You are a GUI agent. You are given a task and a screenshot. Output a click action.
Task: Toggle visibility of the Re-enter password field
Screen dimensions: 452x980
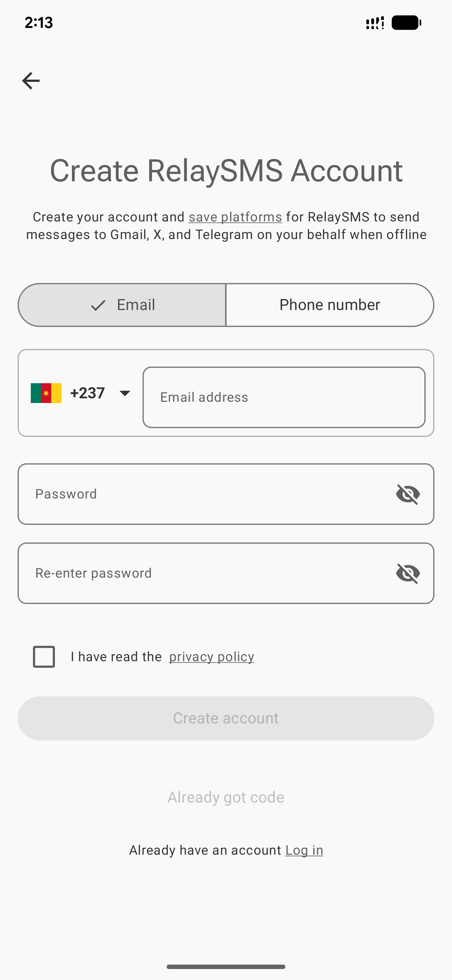408,573
